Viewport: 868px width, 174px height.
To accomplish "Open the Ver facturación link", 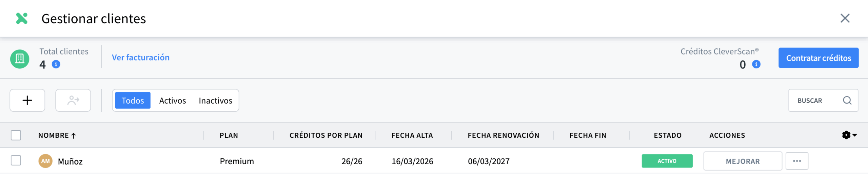I will point(141,58).
